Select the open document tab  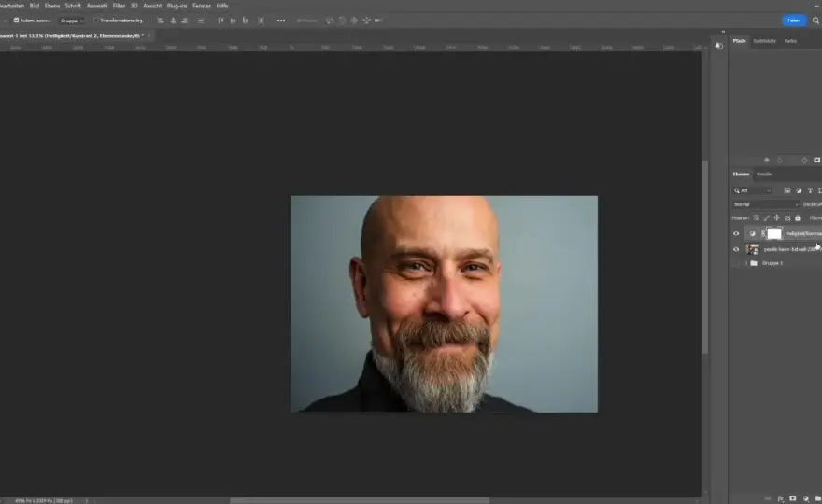[x=72, y=35]
